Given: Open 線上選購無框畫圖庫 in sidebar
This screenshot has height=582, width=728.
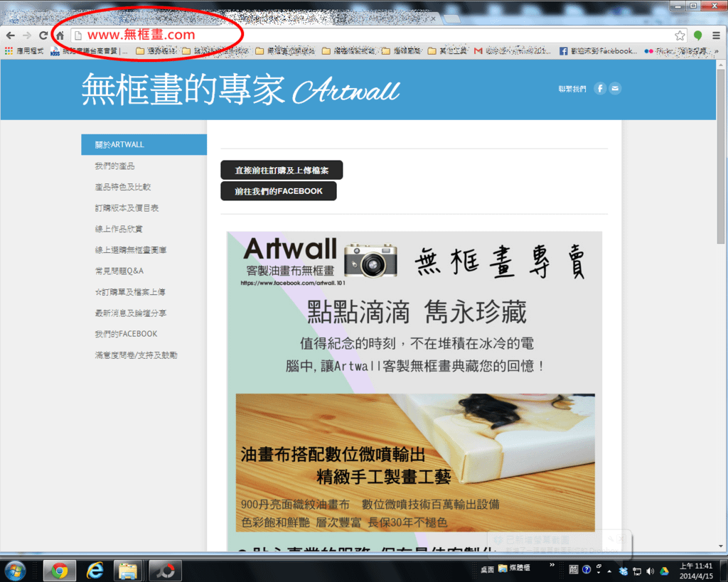Looking at the screenshot, I should click(x=131, y=249).
